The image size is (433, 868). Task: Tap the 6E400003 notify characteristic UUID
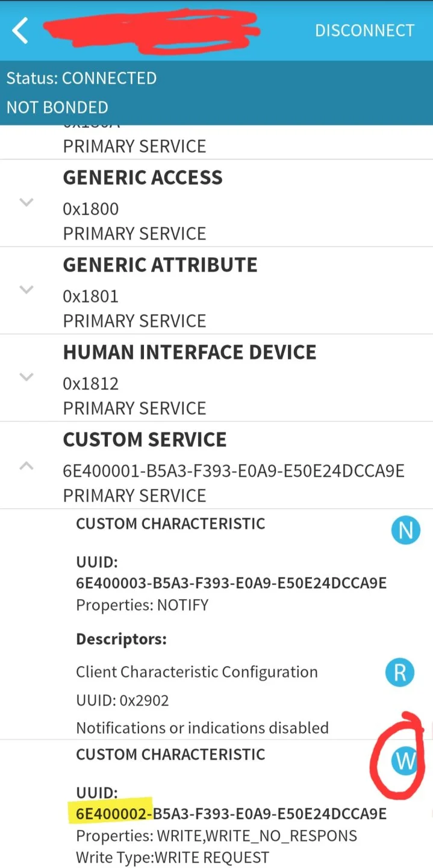(x=231, y=583)
